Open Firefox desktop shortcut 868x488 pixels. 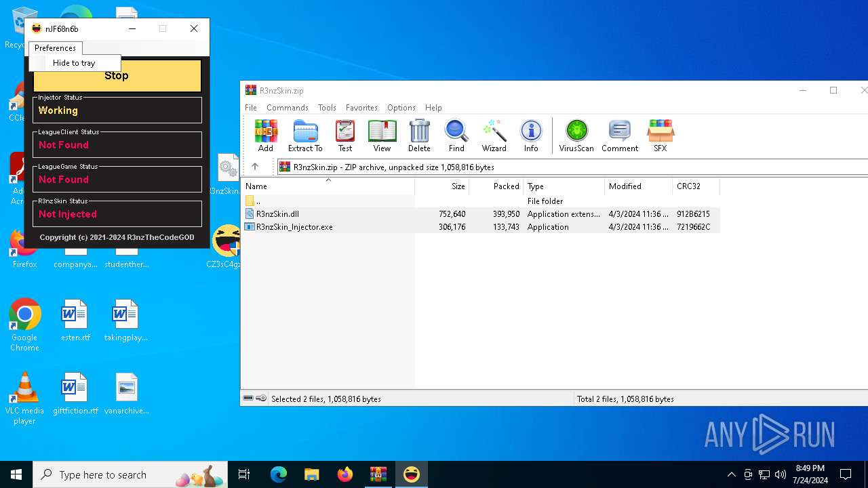(x=24, y=249)
